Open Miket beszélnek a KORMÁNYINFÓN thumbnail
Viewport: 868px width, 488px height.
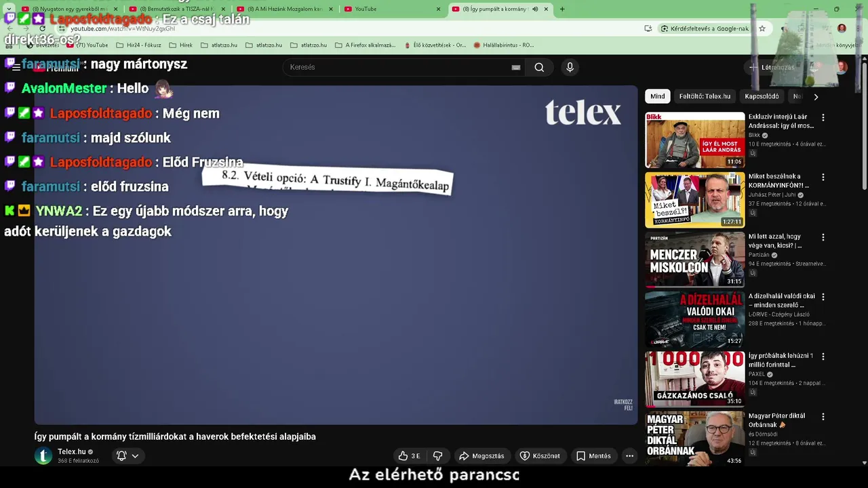[x=694, y=199]
